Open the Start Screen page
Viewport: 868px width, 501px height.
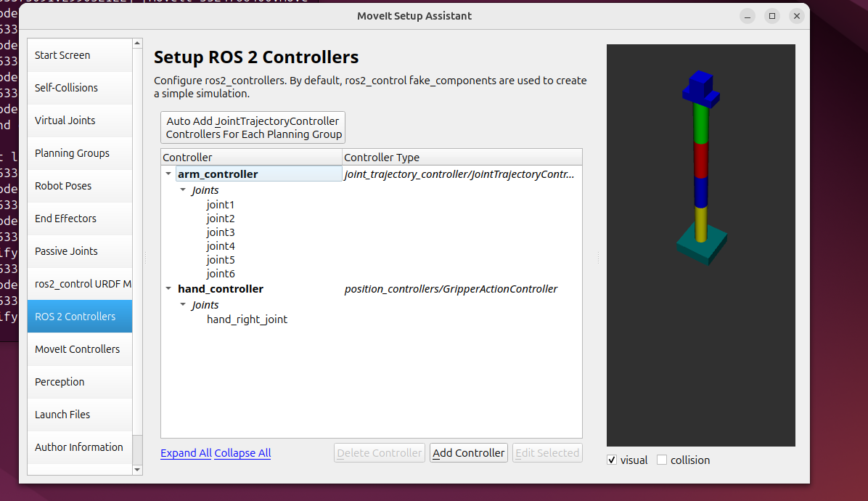pos(80,54)
